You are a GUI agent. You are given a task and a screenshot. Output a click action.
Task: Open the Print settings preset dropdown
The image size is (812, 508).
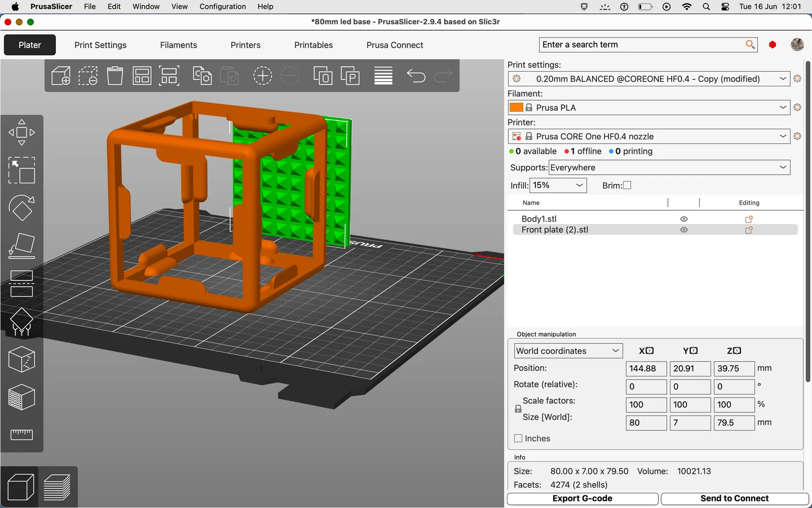[x=649, y=79]
